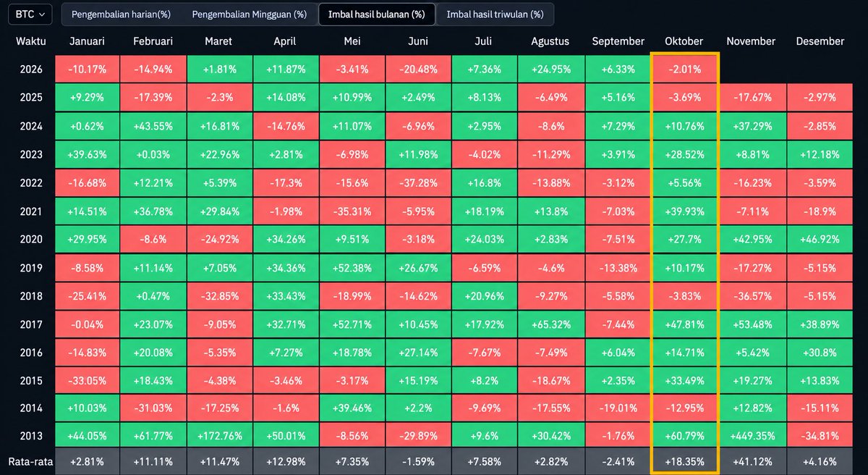This screenshot has width=868, height=475.
Task: Click the Waktu column header
Action: tap(30, 41)
